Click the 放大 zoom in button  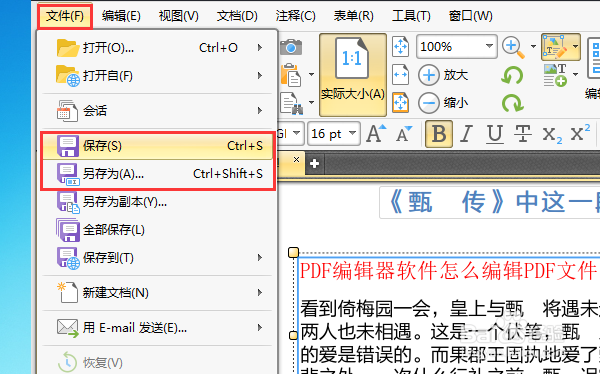click(443, 75)
